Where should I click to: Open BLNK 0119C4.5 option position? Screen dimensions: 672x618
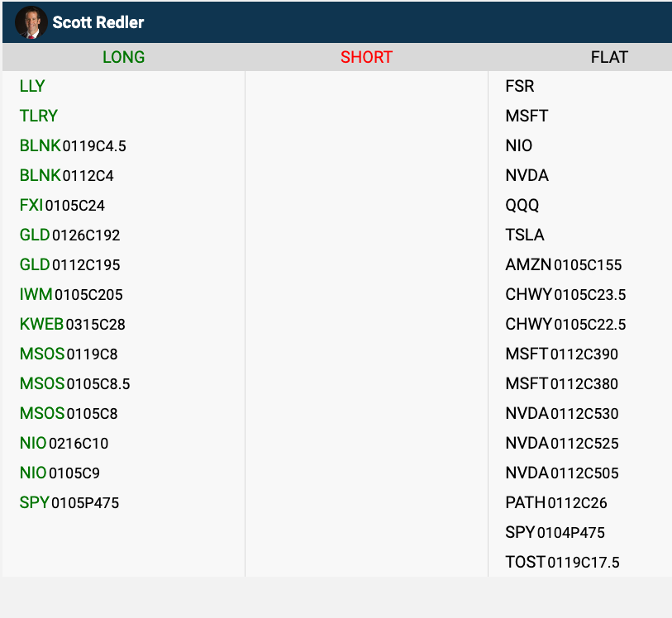tap(73, 146)
